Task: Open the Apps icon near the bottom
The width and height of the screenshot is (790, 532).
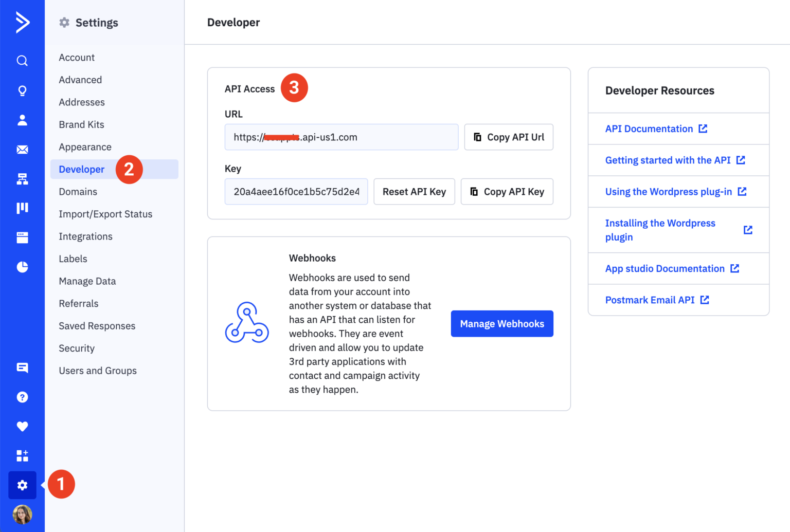Action: tap(22, 455)
